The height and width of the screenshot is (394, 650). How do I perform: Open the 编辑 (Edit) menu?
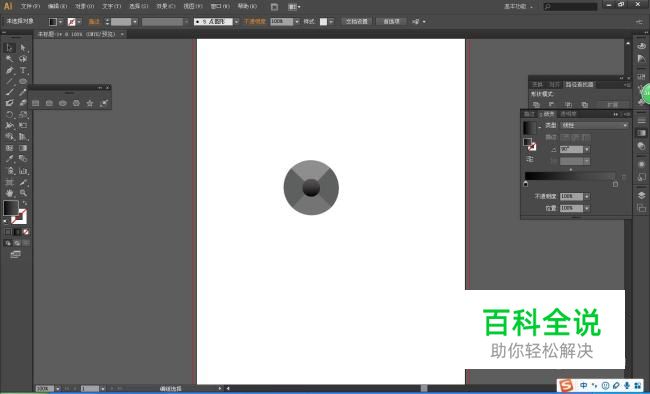57,6
